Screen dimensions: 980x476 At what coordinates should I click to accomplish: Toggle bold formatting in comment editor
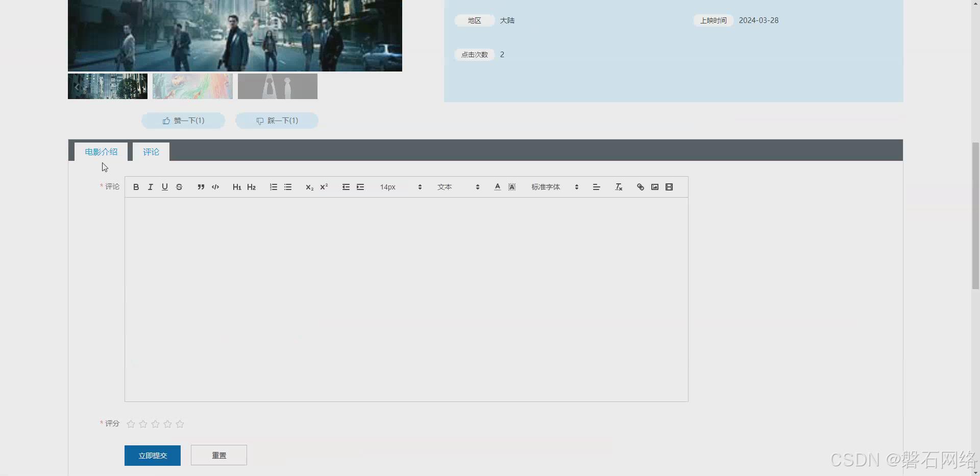pos(136,187)
